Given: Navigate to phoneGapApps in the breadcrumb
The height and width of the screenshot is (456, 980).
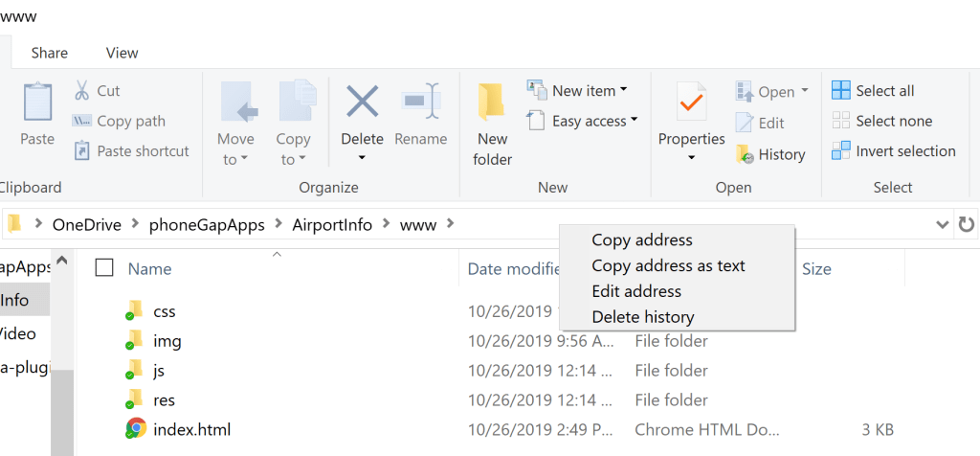Looking at the screenshot, I should (207, 225).
